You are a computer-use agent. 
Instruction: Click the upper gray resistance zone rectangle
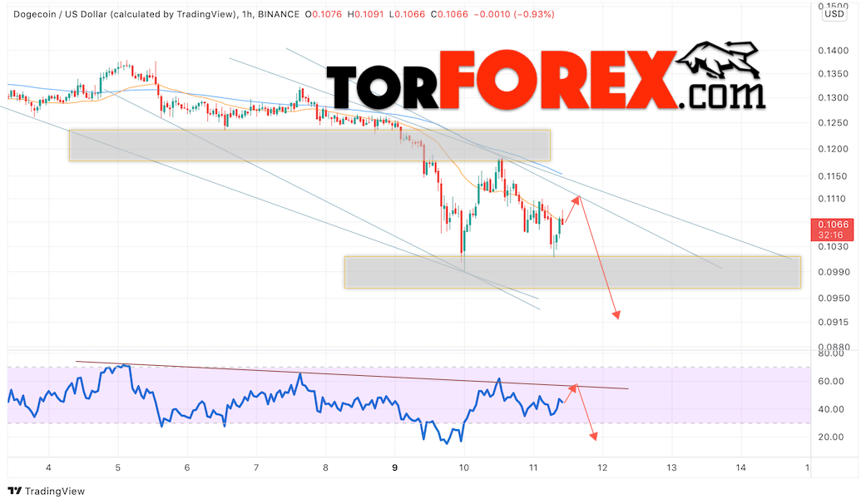(309, 146)
